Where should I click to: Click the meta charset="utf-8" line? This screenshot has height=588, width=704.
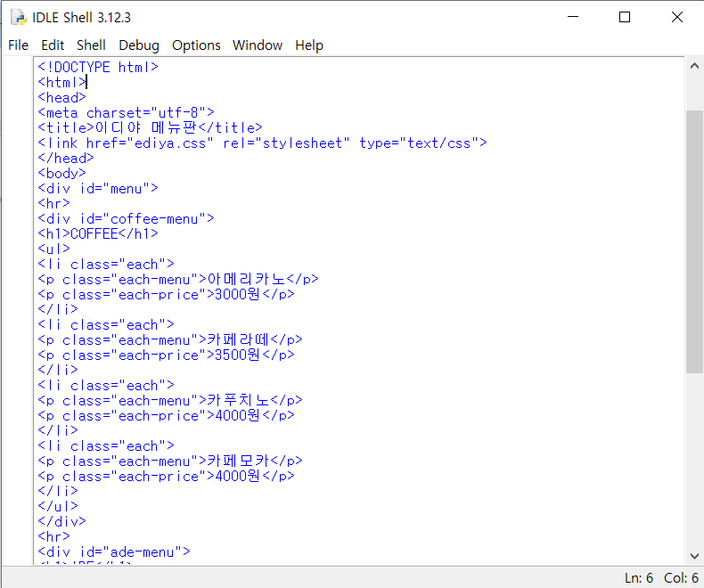coord(127,112)
